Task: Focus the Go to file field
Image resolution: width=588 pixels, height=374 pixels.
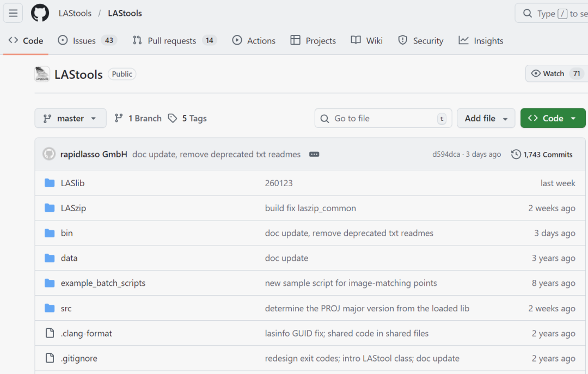Action: coord(383,118)
